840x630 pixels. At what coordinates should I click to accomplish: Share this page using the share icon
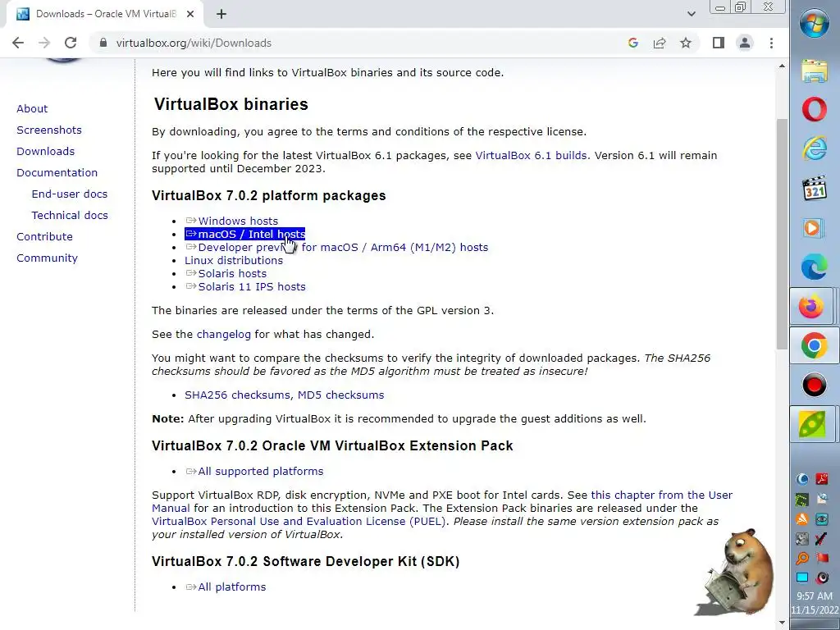click(660, 43)
